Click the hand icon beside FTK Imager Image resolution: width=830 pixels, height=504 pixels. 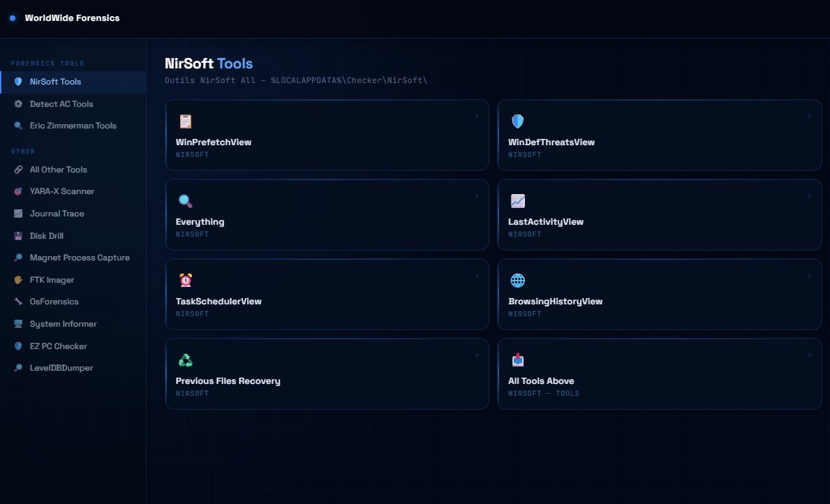18,279
